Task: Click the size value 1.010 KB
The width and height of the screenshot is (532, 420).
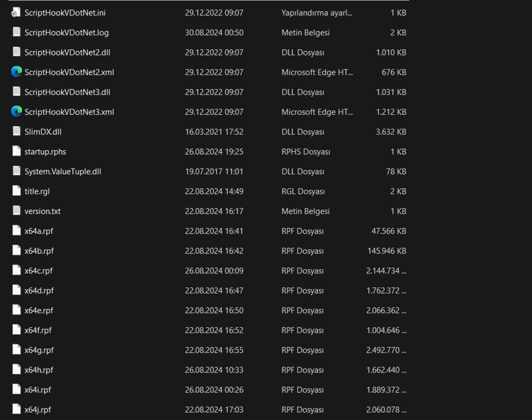Action: click(x=391, y=53)
